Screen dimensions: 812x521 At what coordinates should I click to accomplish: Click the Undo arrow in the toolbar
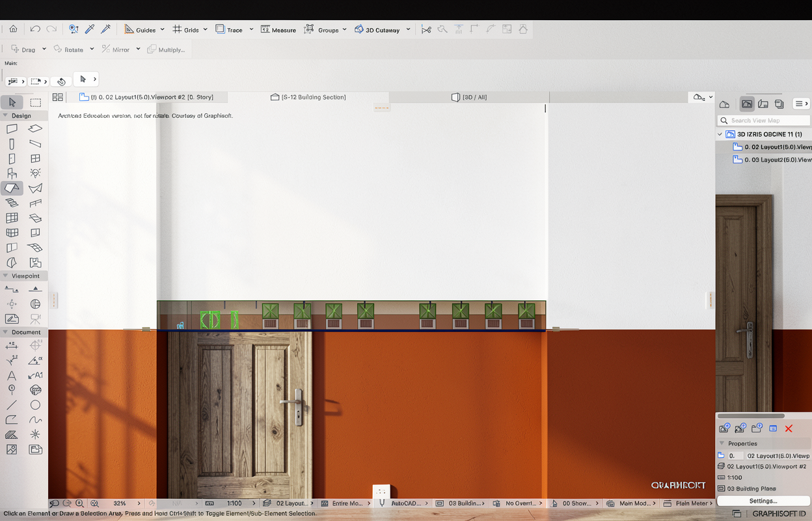coord(35,29)
